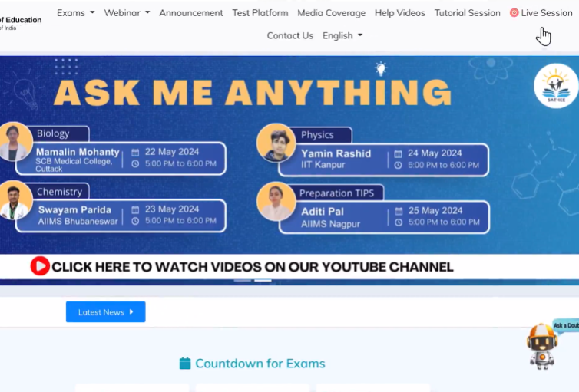The height and width of the screenshot is (392, 579).
Task: Click Swayam Parida's profile photo
Action: pyautogui.click(x=14, y=201)
